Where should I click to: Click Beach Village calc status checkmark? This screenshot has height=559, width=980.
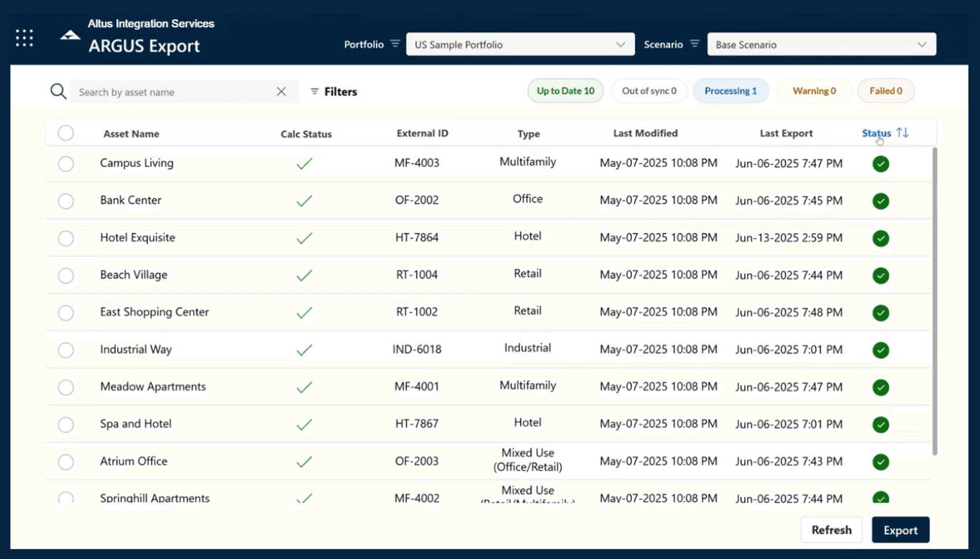[305, 275]
